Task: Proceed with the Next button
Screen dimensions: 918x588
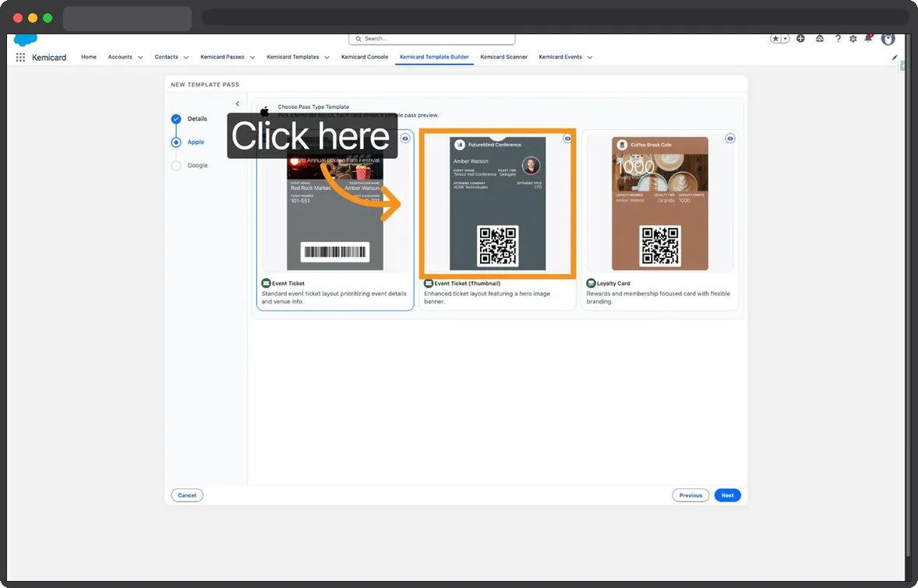Action: point(727,495)
